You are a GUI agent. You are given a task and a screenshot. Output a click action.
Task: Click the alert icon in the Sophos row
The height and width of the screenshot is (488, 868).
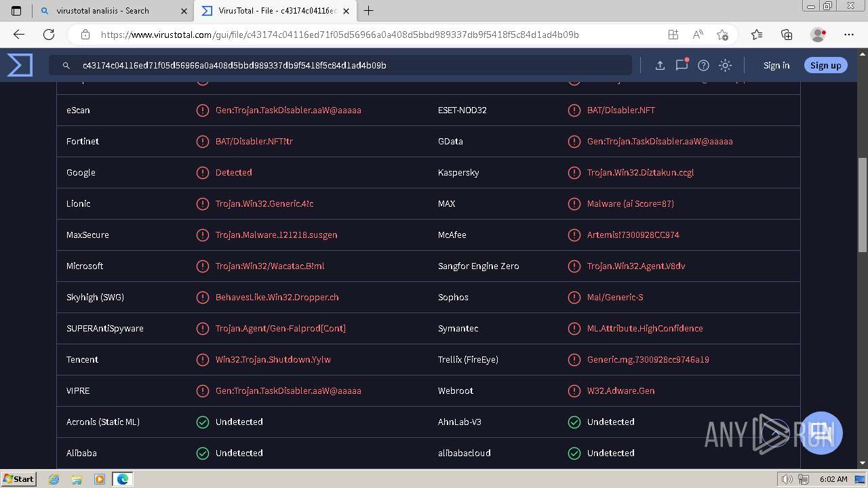click(574, 297)
